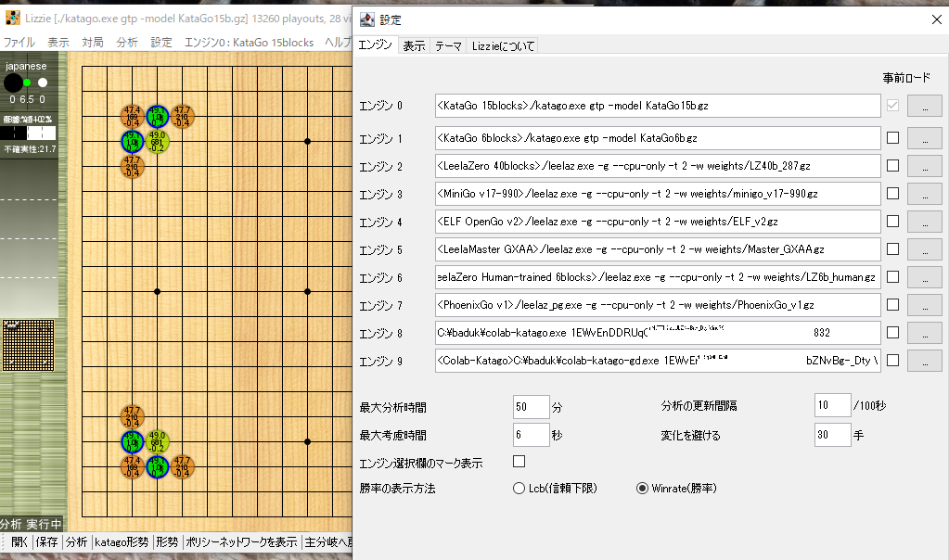Edit the 変化を避ける field showing 30
The height and width of the screenshot is (560, 949).
pos(832,435)
